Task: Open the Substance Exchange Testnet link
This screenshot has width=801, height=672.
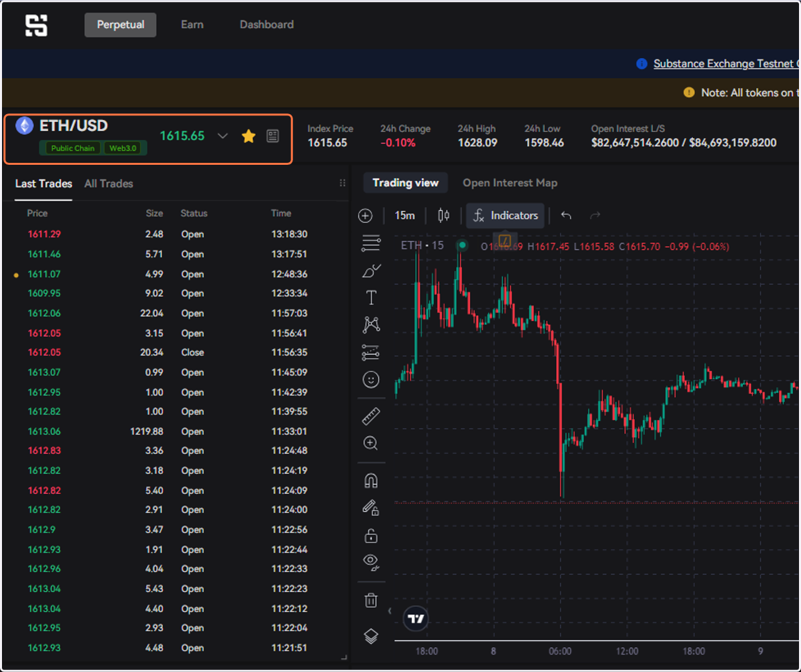Action: pos(726,63)
